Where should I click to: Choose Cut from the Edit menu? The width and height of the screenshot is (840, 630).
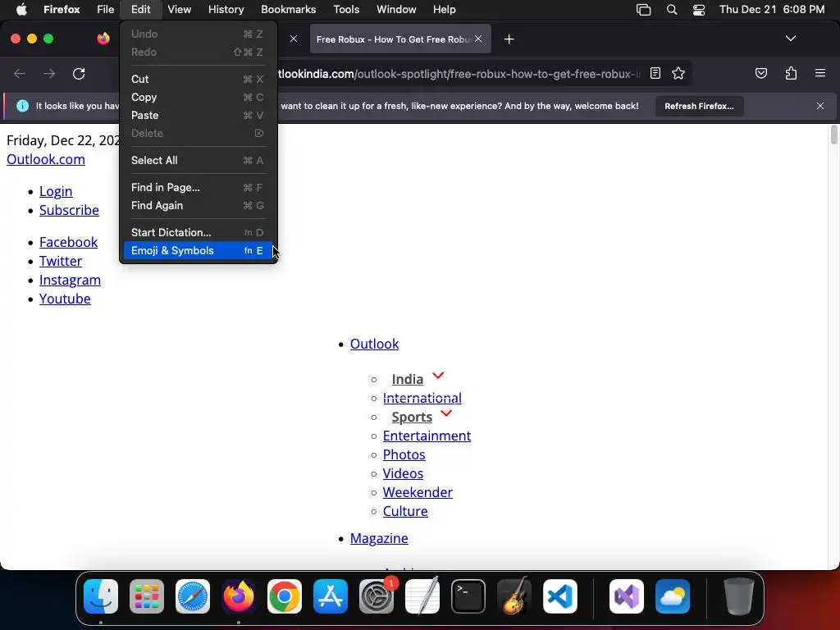coord(198,79)
